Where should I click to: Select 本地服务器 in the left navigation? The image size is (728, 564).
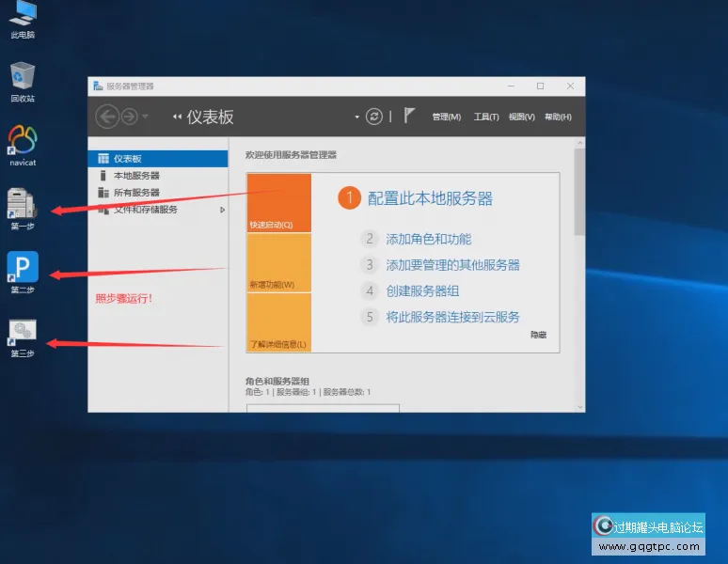158,176
